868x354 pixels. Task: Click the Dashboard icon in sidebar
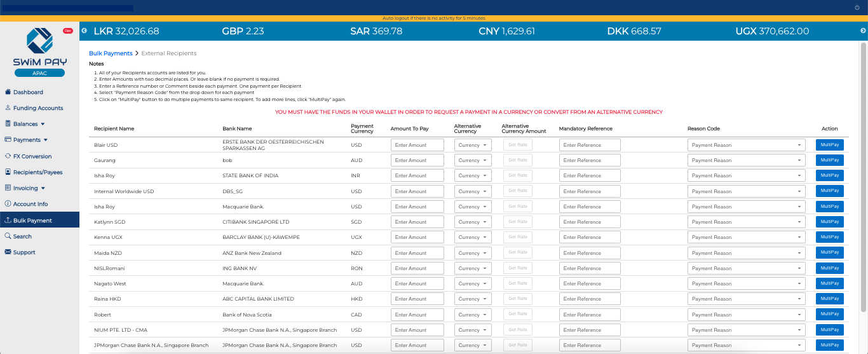point(8,92)
